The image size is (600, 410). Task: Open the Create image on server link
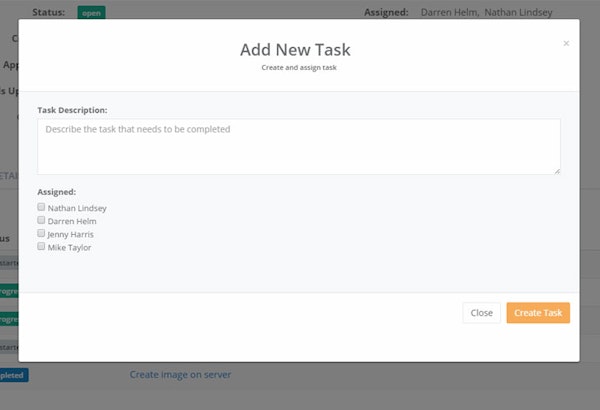(180, 375)
